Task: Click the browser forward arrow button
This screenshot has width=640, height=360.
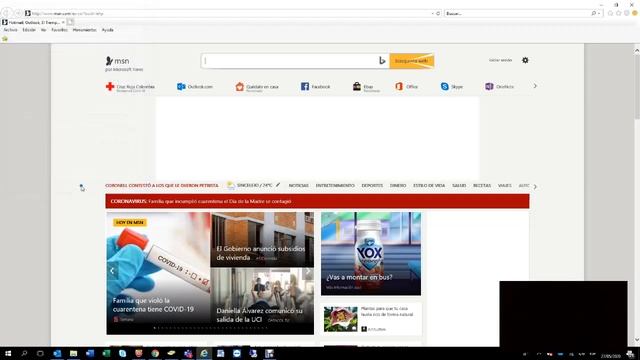Action: pyautogui.click(x=18, y=13)
